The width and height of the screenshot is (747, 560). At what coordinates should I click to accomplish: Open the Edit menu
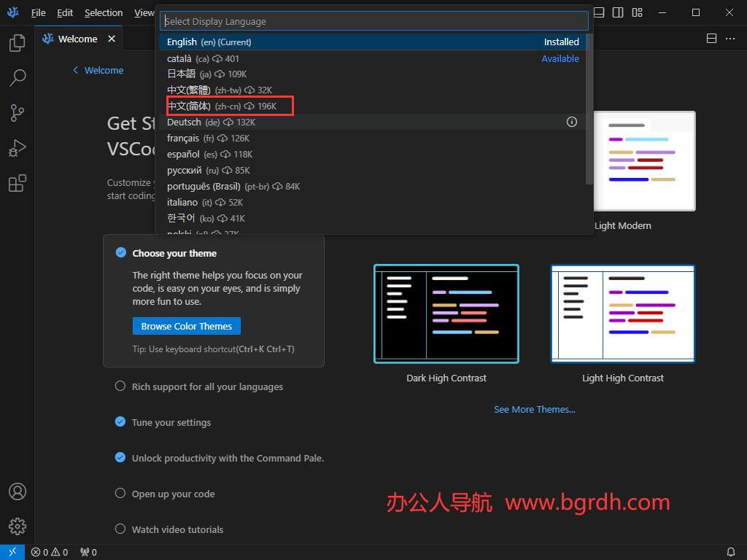pyautogui.click(x=65, y=12)
